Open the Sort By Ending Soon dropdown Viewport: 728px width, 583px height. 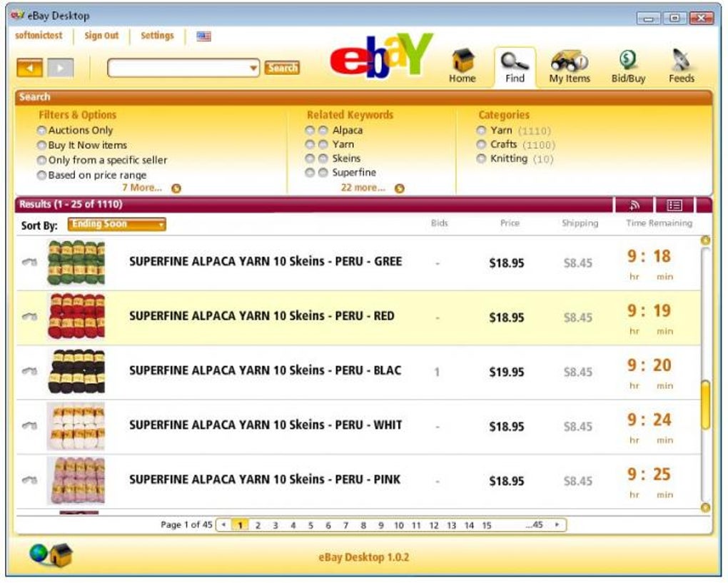[116, 224]
